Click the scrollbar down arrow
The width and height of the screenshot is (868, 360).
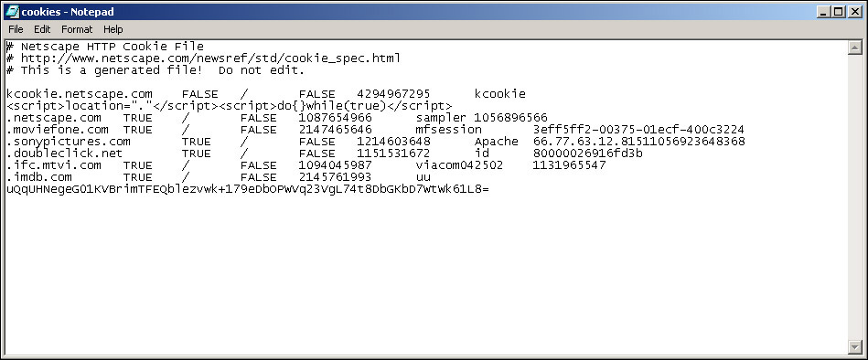click(855, 346)
